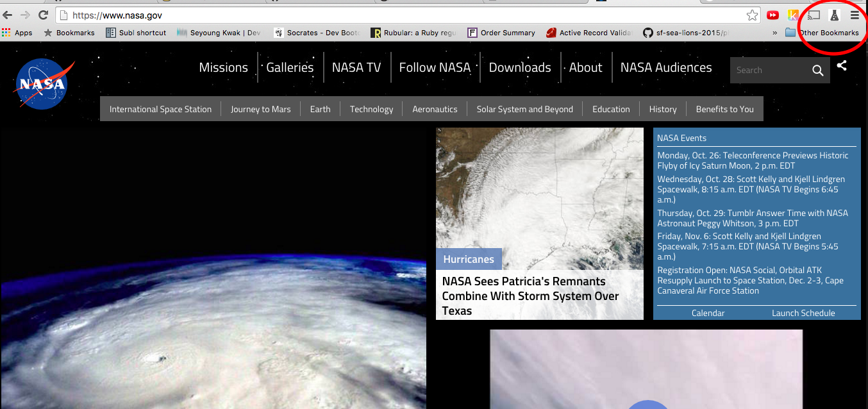Open the Oct. 26 Saturn moon teleconference event
This screenshot has width=868, height=409.
[x=753, y=160]
